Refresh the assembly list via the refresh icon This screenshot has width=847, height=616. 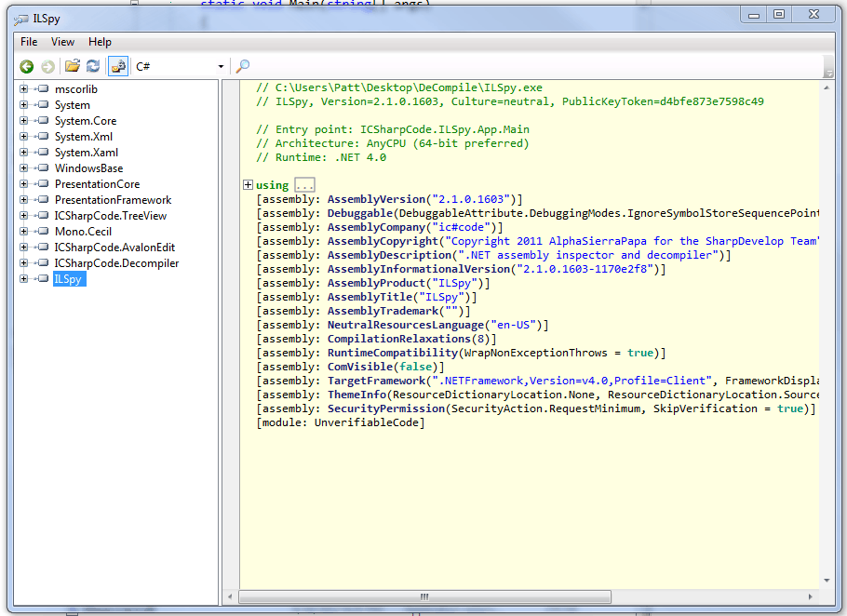pyautogui.click(x=93, y=66)
